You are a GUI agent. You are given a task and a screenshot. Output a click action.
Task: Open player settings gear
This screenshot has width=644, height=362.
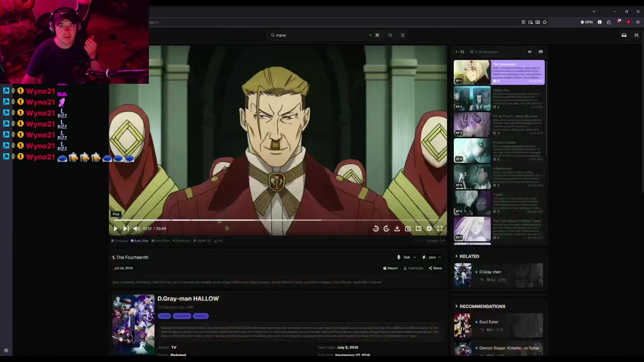(429, 228)
